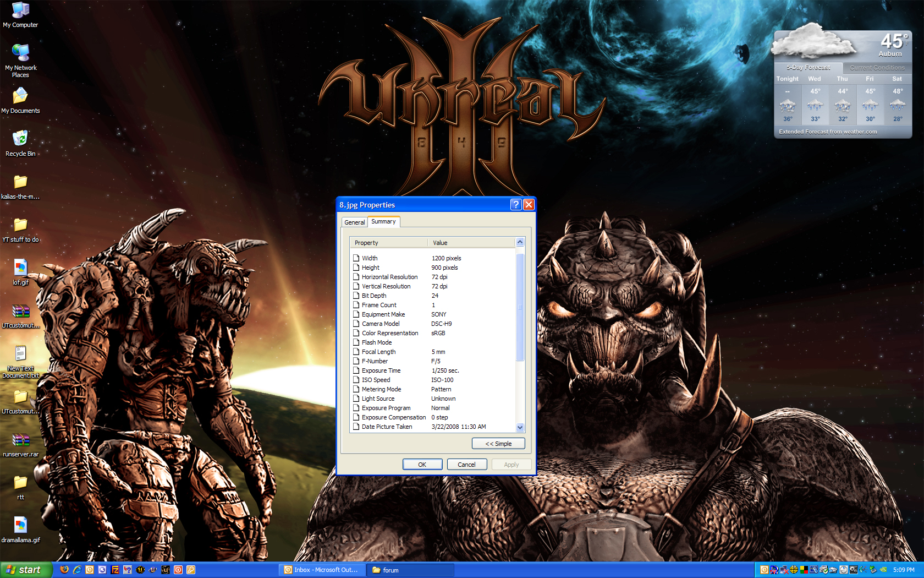The width and height of the screenshot is (924, 578).
Task: Select the Focal Length row
Action: click(x=433, y=352)
